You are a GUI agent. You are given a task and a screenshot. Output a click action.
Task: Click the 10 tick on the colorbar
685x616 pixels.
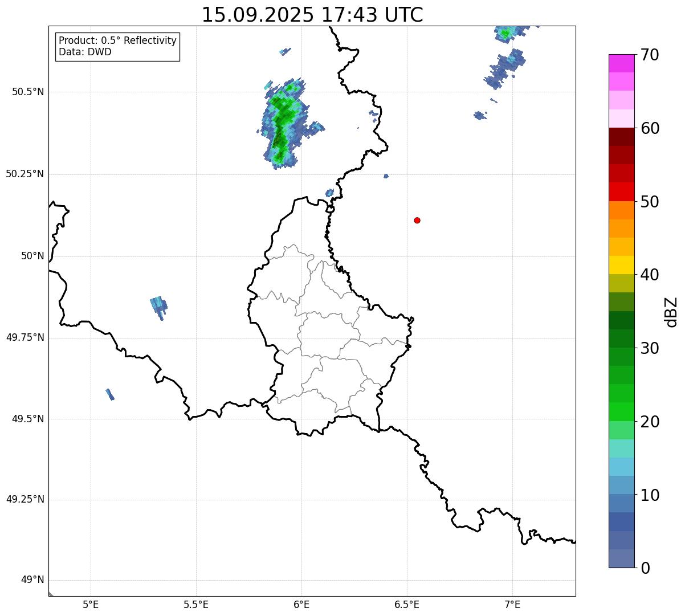pyautogui.click(x=650, y=495)
